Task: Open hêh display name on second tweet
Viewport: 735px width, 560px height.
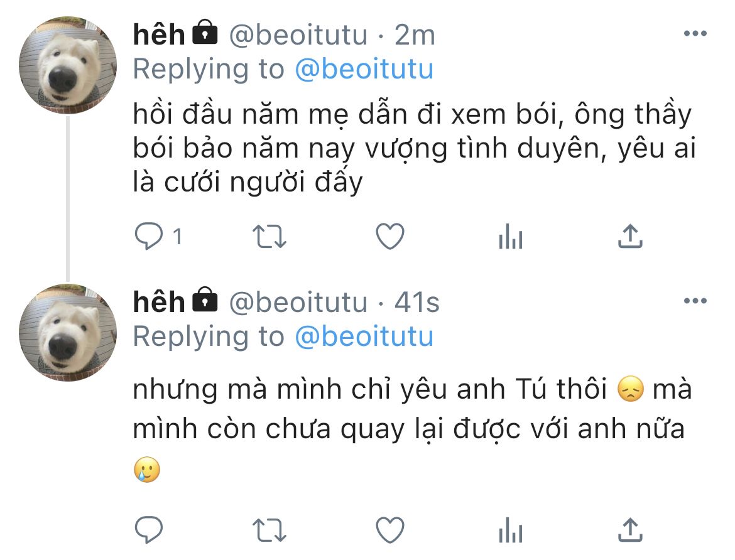Action: [159, 301]
